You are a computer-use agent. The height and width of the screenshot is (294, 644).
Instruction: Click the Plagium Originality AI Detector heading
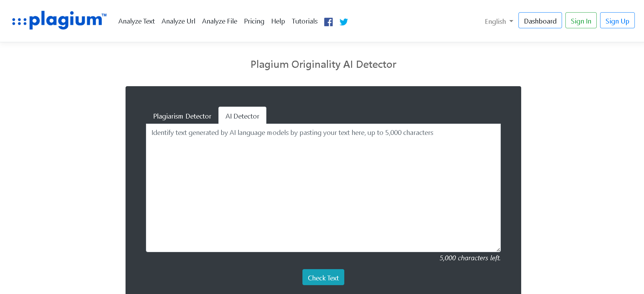tap(323, 64)
